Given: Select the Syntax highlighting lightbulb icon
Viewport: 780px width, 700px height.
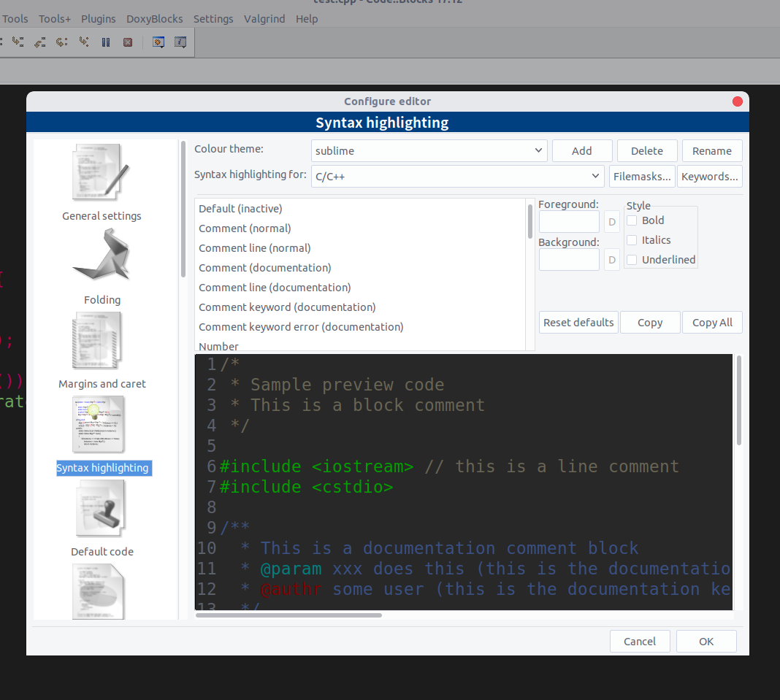Looking at the screenshot, I should pyautogui.click(x=98, y=424).
